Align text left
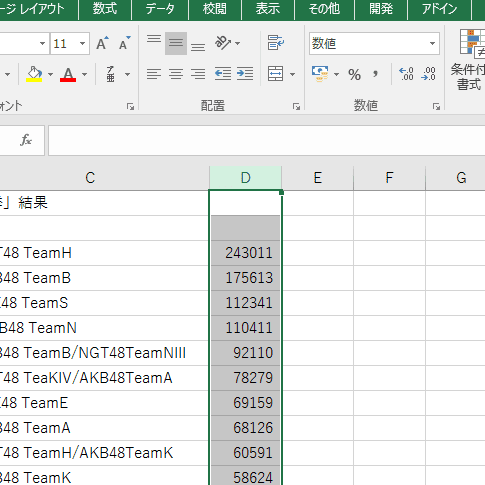This screenshot has width=485, height=485. 154,74
